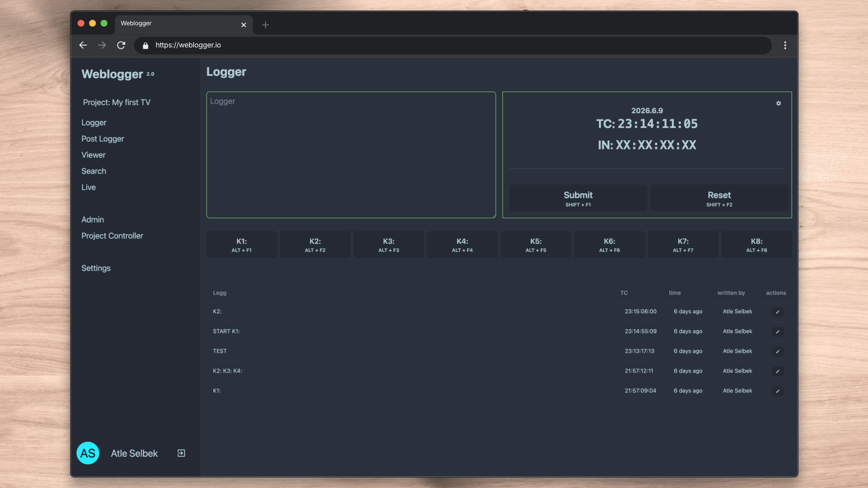This screenshot has width=868, height=488.
Task: Click the Logg column header
Action: (220, 293)
